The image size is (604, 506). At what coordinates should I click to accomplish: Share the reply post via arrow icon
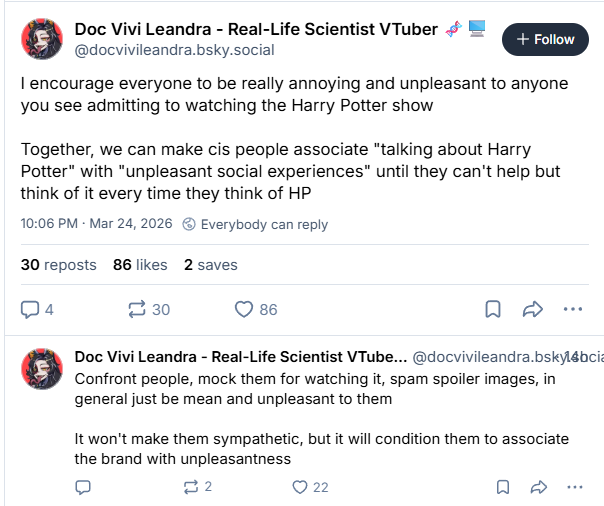538,487
